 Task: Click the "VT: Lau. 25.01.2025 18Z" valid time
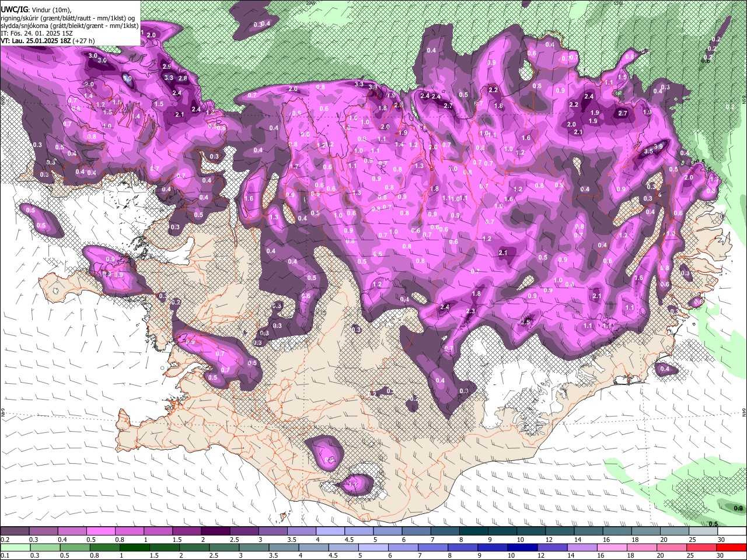pyautogui.click(x=36, y=41)
